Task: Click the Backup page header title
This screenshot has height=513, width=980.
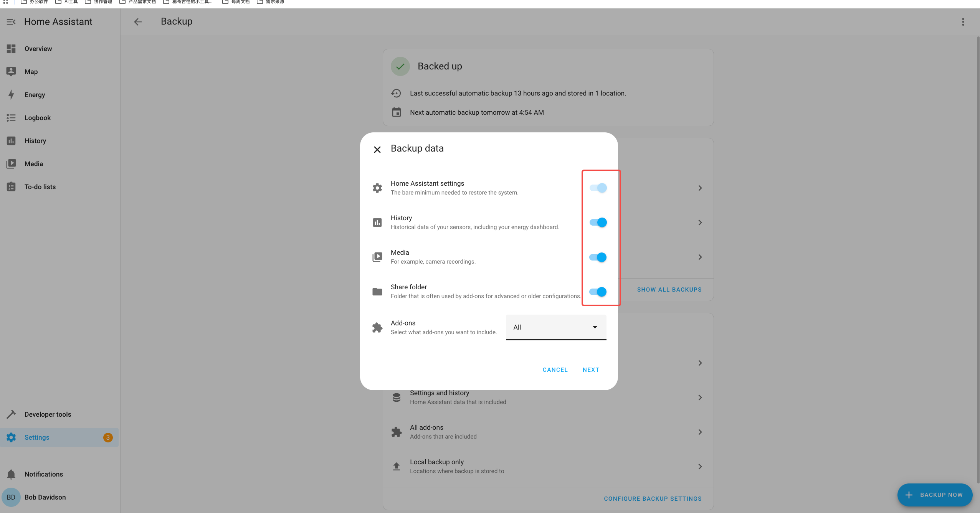Action: tap(177, 21)
